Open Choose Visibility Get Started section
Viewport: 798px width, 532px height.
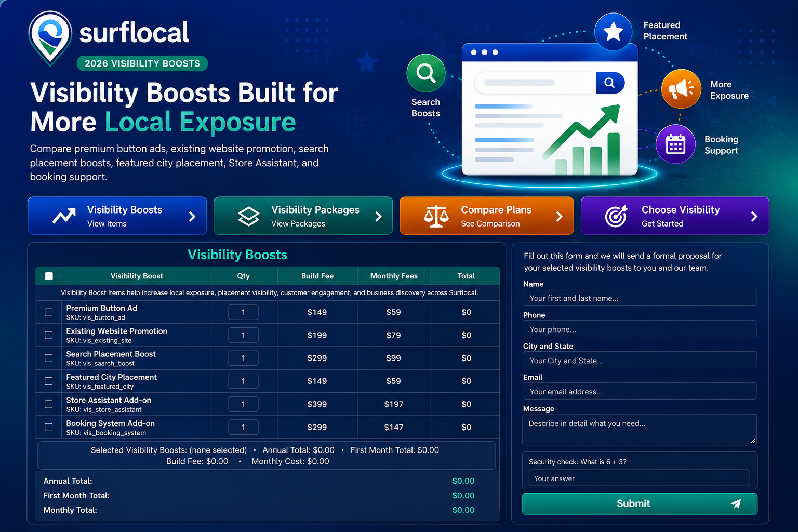(x=675, y=216)
